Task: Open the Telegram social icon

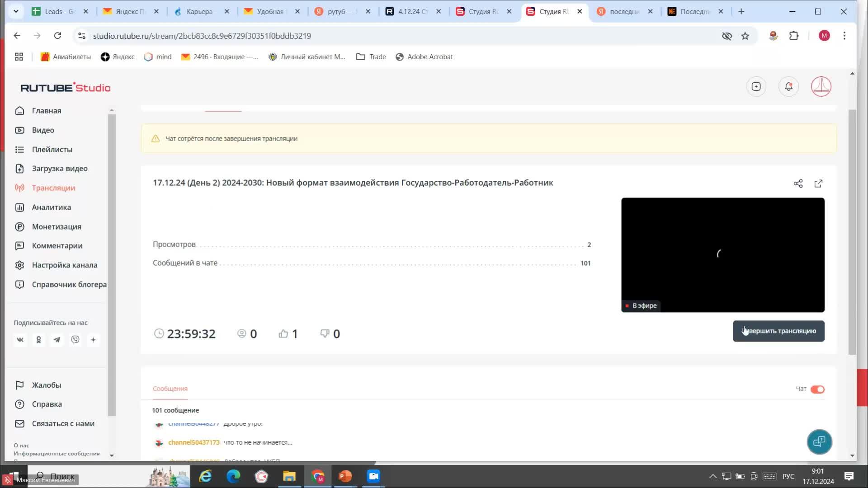Action: coord(57,339)
